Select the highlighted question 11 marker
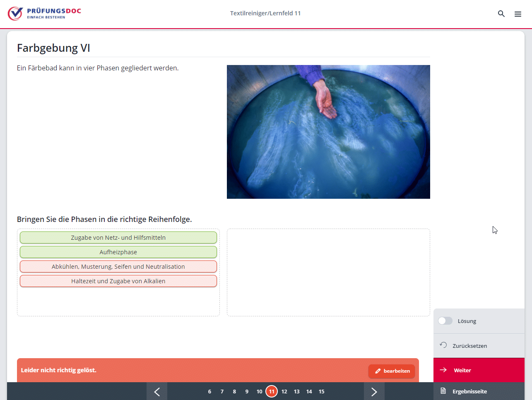Screen dimensions: 532x400 272,392
